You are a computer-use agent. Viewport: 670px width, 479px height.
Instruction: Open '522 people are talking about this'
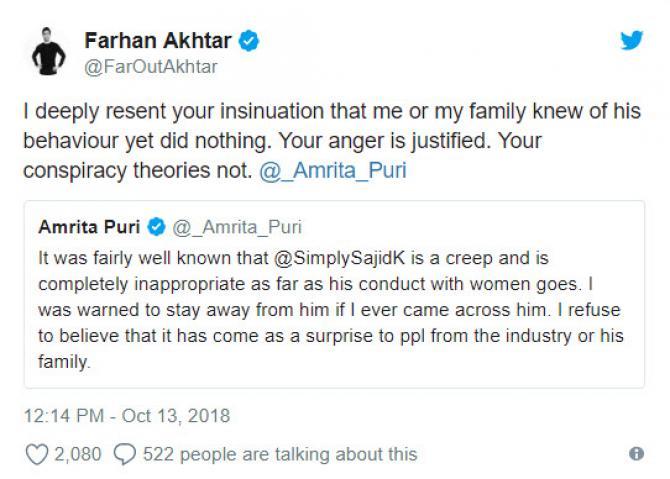(280, 454)
